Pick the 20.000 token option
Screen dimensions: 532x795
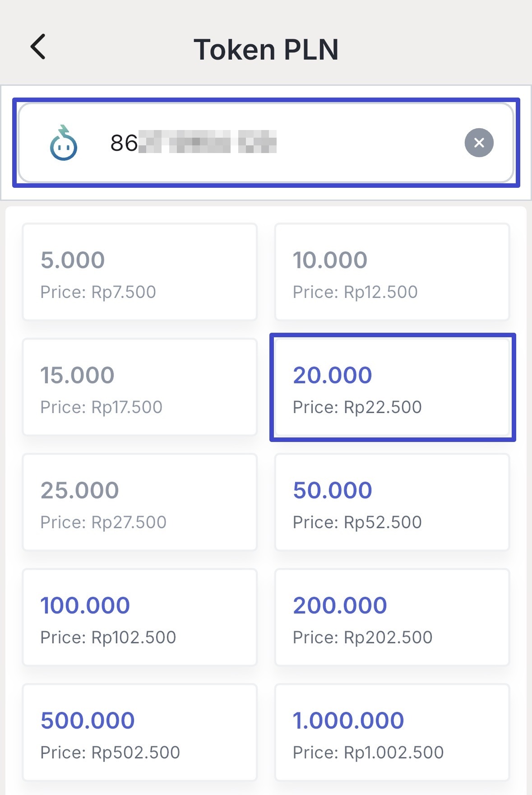coord(392,387)
